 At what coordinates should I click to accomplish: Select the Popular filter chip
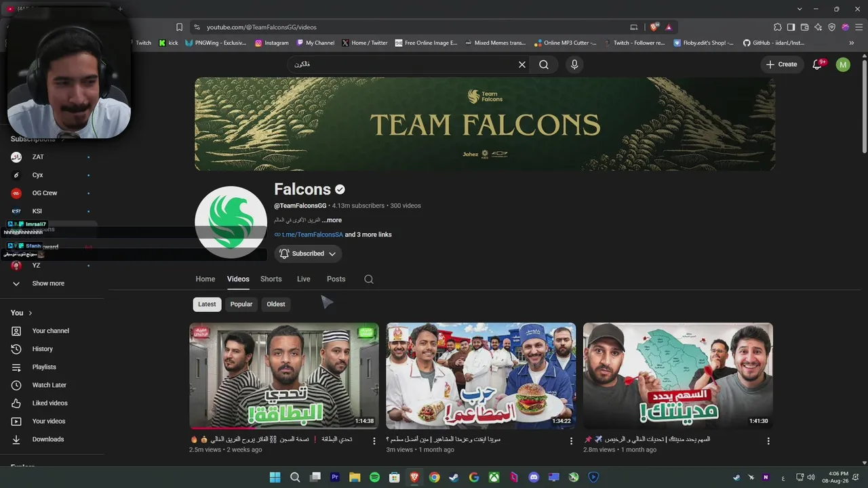(x=241, y=304)
